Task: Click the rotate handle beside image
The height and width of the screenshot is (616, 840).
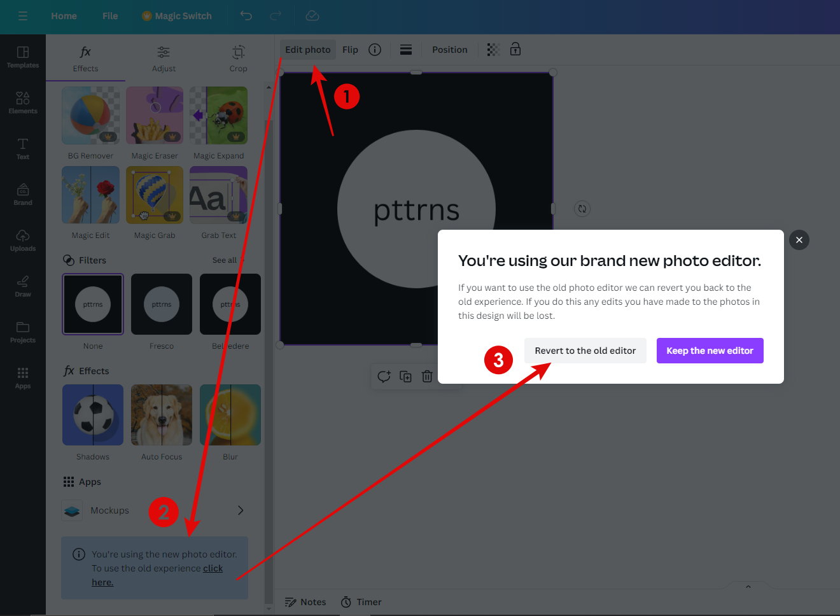Action: pos(582,209)
